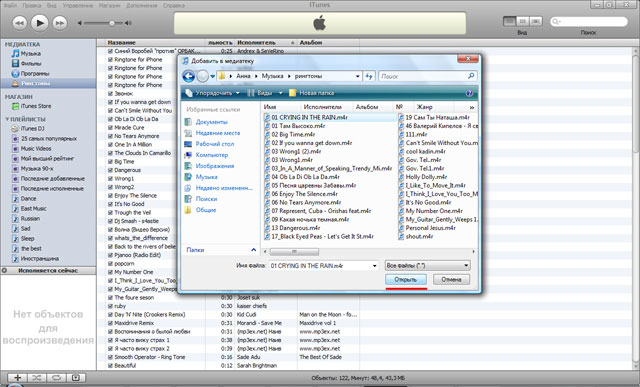Image resolution: width=640 pixels, height=387 pixels.
Task: Adjust the iTunes volume slider knob
Action: tap(111, 23)
